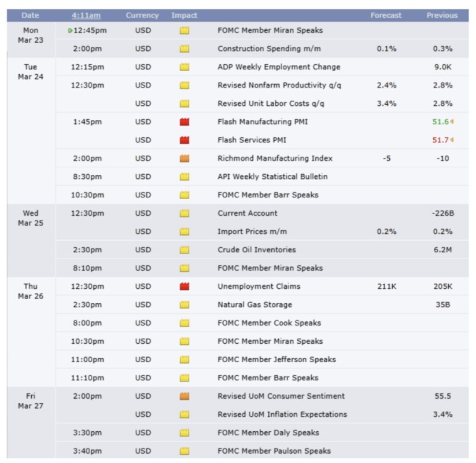The image size is (476, 463).
Task: Open the FOMC Member Jefferson Speaks event
Action: [276, 359]
